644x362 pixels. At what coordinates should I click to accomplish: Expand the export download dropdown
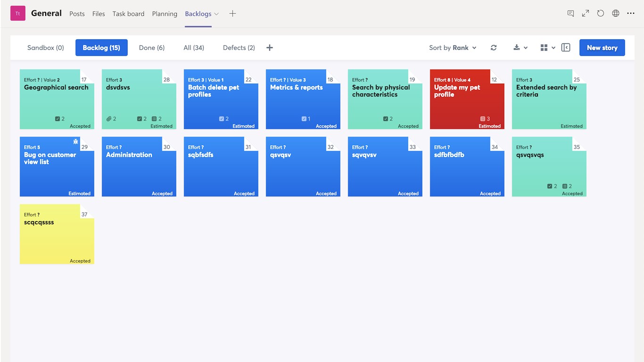coord(520,48)
